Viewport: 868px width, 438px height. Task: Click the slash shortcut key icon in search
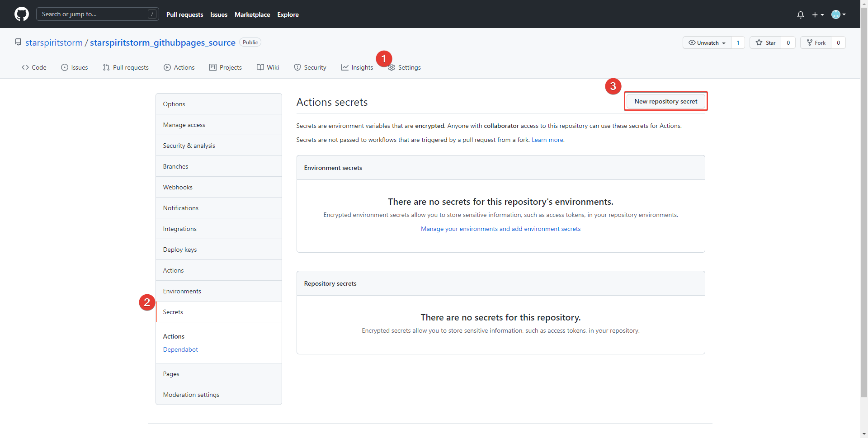(x=152, y=14)
